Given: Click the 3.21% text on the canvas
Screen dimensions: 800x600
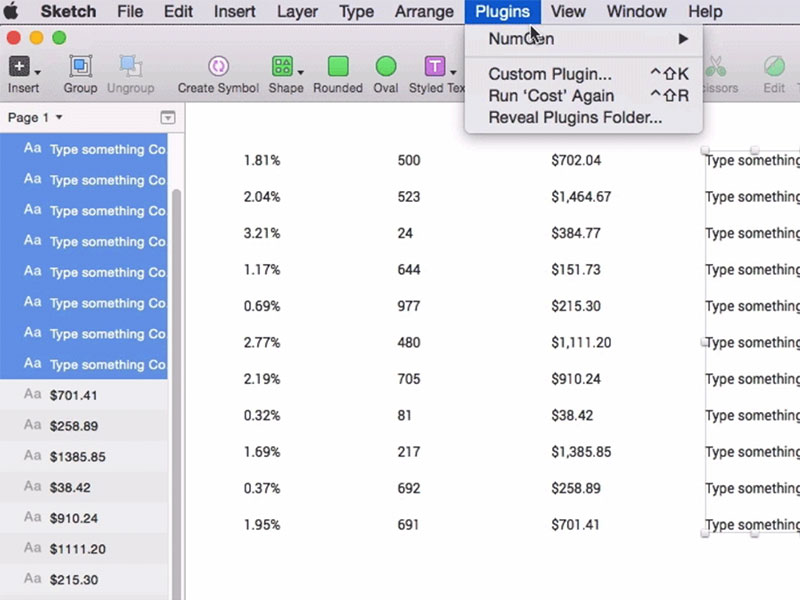Looking at the screenshot, I should click(x=262, y=233).
